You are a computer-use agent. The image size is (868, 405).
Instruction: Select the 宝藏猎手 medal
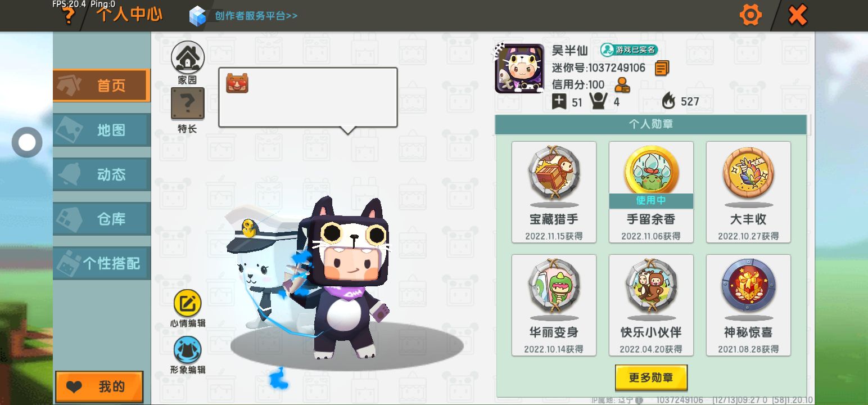[554, 192]
